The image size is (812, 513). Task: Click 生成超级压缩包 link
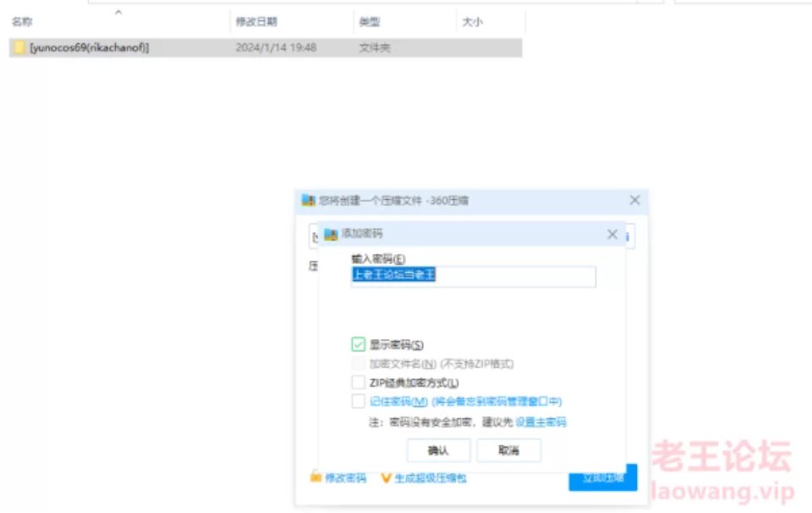[431, 477]
